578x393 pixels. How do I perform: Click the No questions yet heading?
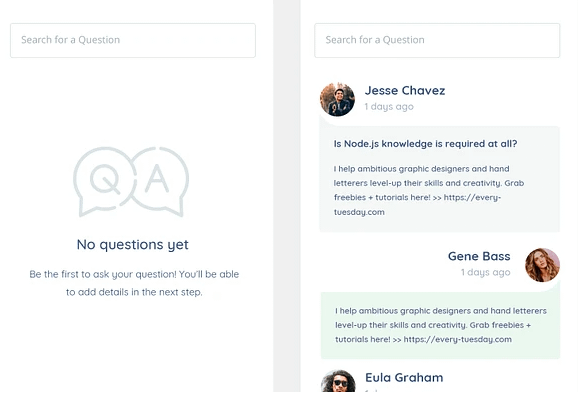tap(133, 245)
